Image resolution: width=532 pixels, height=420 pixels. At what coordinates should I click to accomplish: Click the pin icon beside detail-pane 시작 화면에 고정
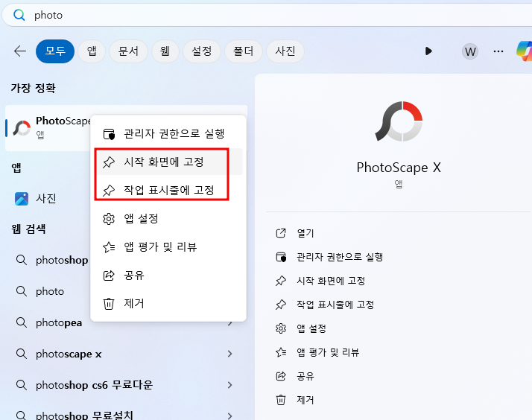pos(281,281)
